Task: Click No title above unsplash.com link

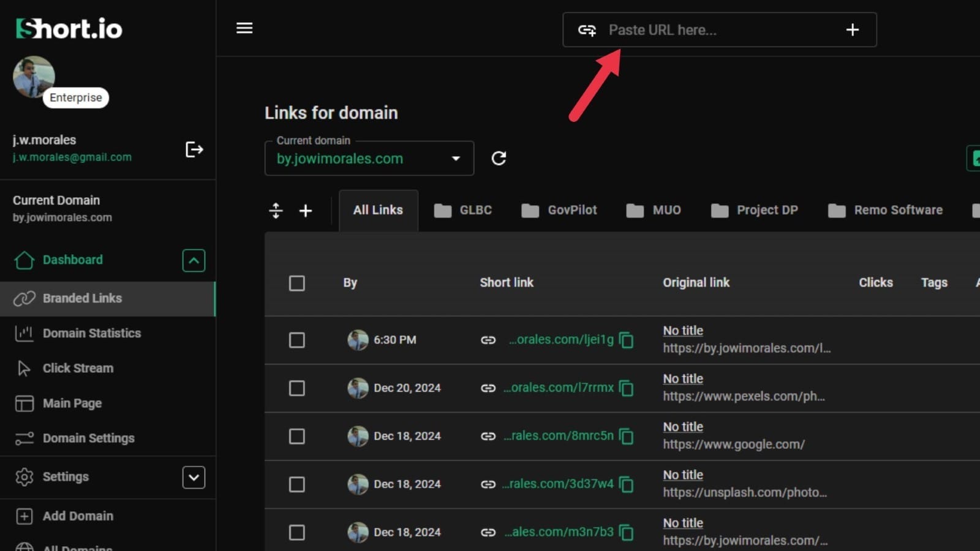Action: [683, 475]
